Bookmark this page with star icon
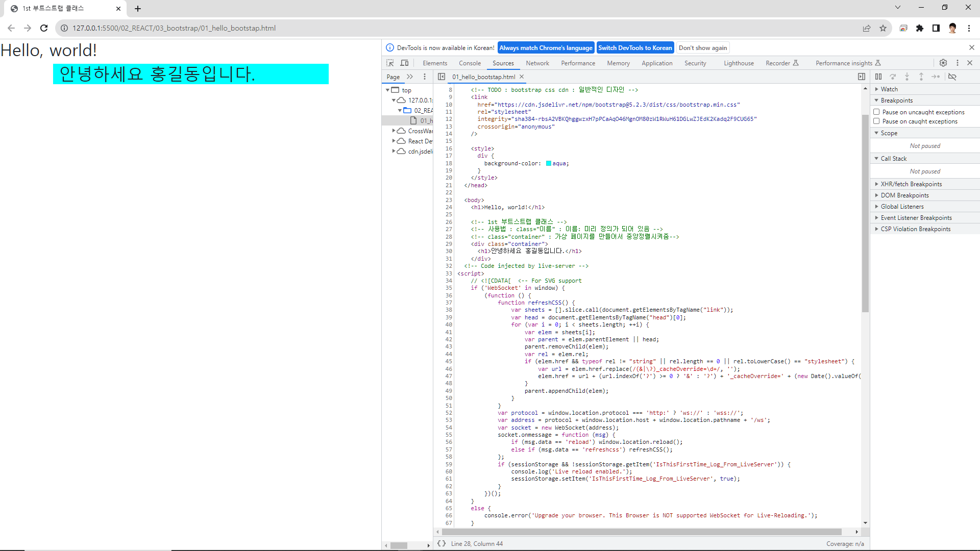Image resolution: width=980 pixels, height=551 pixels. [883, 28]
